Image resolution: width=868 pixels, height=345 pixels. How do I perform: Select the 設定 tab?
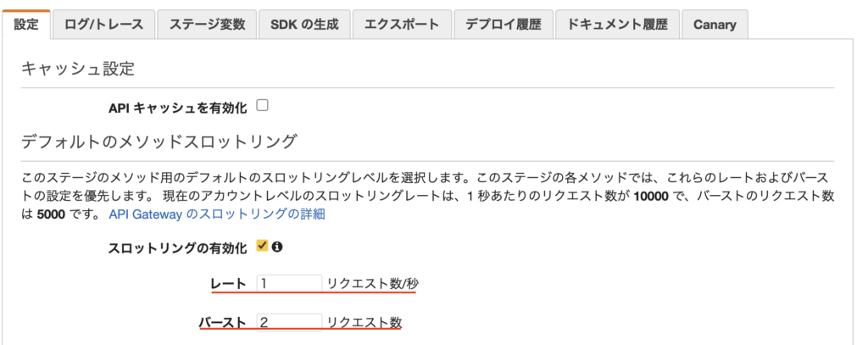26,25
